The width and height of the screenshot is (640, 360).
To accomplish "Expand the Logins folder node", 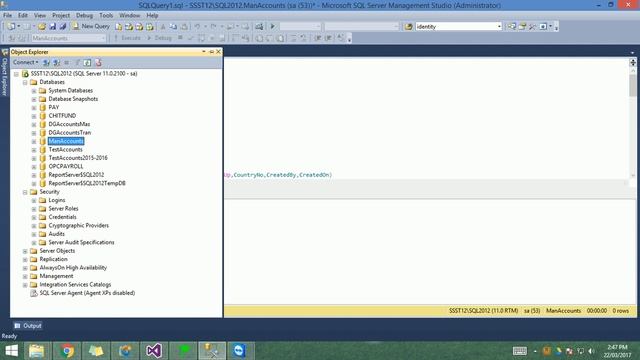I will coord(34,200).
